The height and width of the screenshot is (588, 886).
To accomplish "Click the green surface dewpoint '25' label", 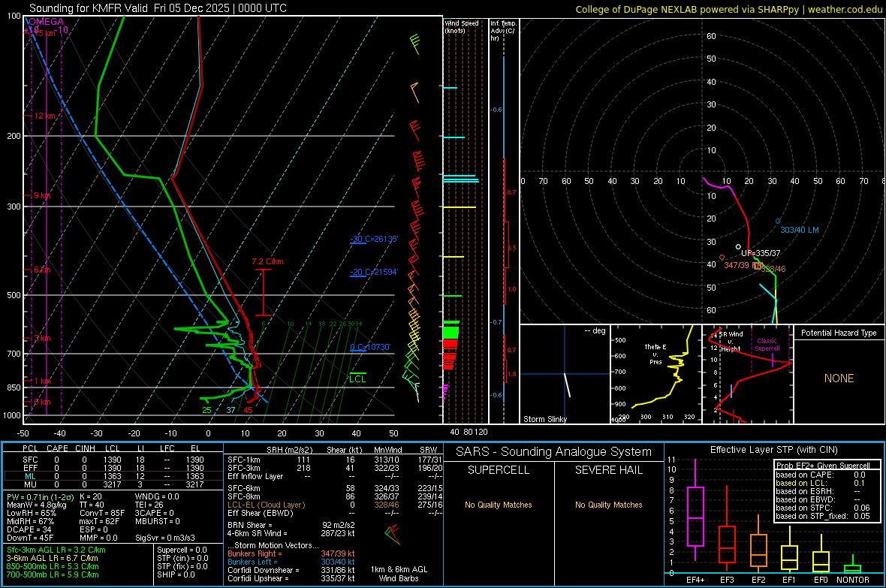I will coord(206,411).
